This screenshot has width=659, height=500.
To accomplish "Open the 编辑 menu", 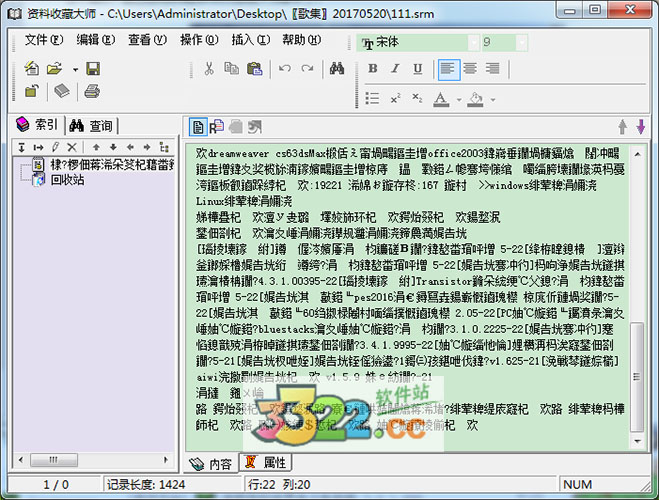I will coord(96,40).
